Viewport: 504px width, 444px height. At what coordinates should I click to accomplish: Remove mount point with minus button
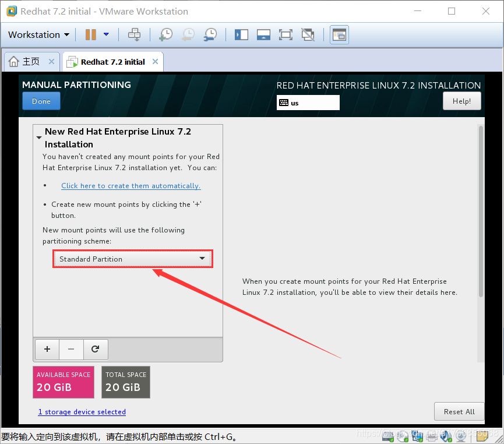(71, 349)
